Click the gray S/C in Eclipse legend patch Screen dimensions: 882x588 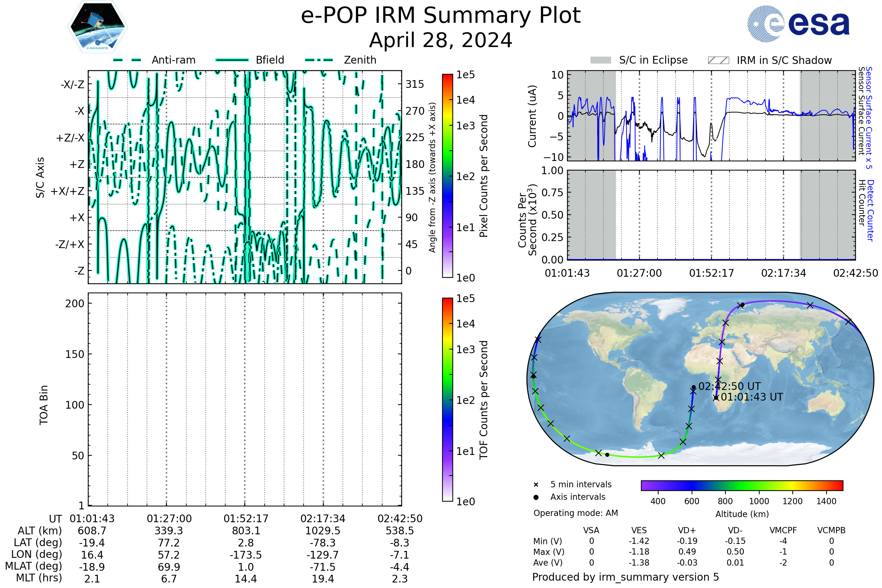click(601, 60)
